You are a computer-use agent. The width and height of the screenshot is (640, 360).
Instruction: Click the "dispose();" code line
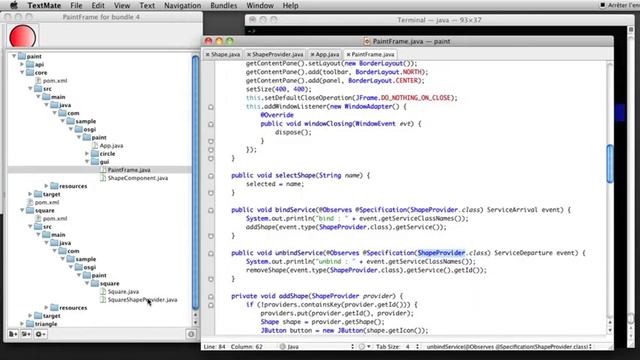293,132
